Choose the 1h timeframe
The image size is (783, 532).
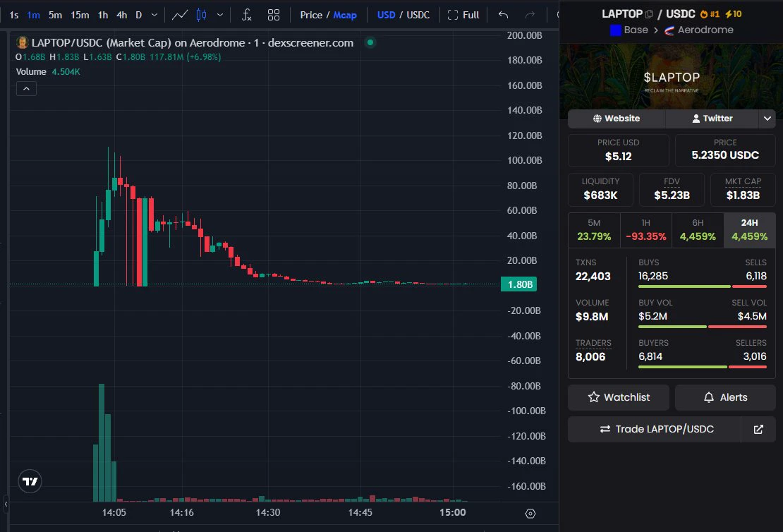(x=103, y=15)
